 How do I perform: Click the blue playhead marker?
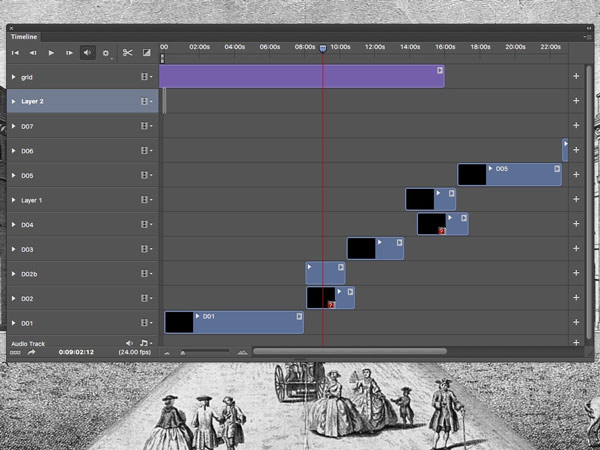(x=323, y=48)
